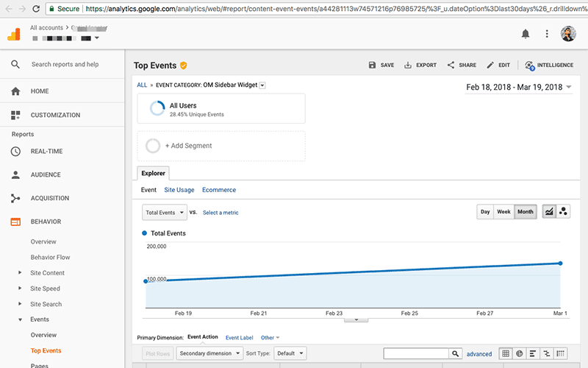588x368 pixels.
Task: Open Behavior Flow in sidebar
Action: click(50, 257)
